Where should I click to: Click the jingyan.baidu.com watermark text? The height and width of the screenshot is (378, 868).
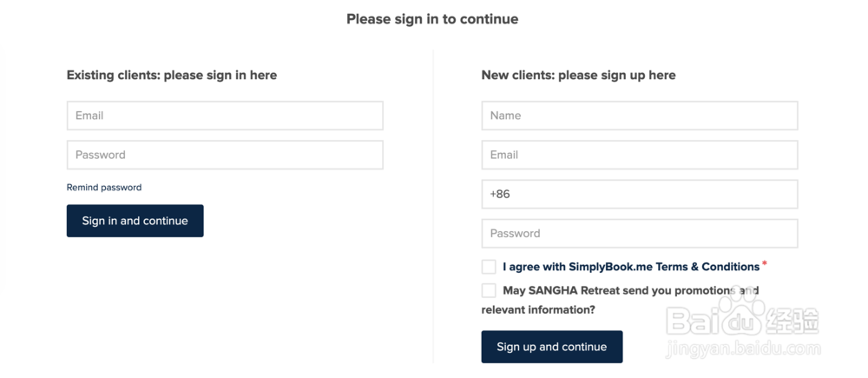[x=741, y=349]
